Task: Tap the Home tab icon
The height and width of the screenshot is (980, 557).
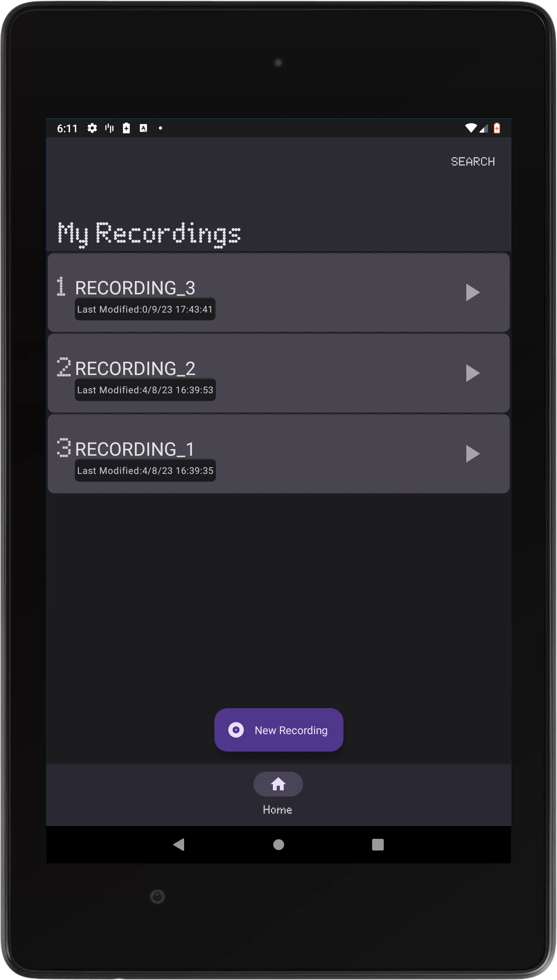Action: [x=278, y=784]
